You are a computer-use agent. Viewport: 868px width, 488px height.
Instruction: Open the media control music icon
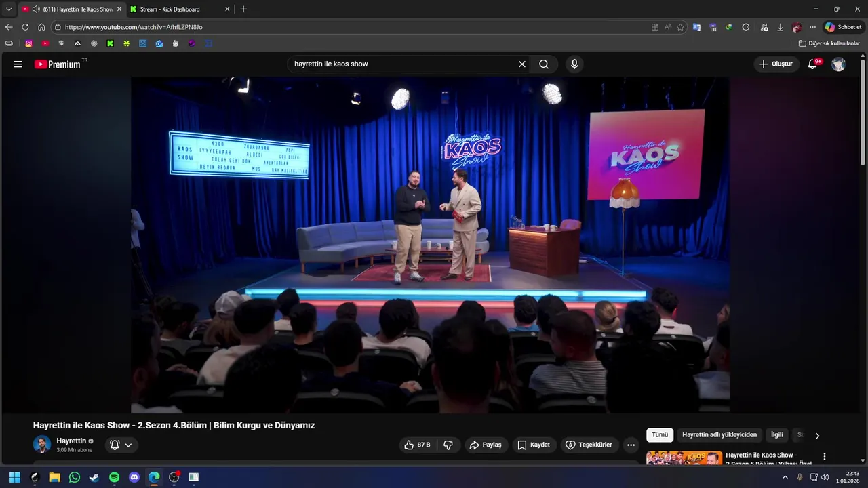tap(764, 27)
